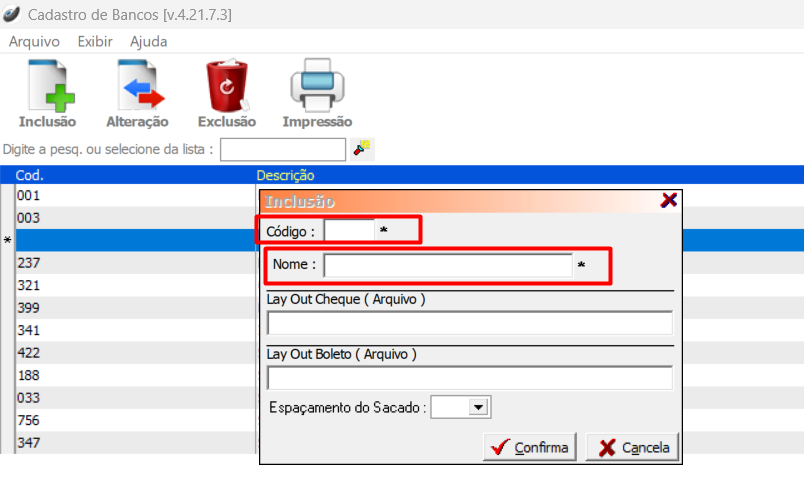Click the Cod. column header
This screenshot has width=804, height=499.
click(30, 175)
